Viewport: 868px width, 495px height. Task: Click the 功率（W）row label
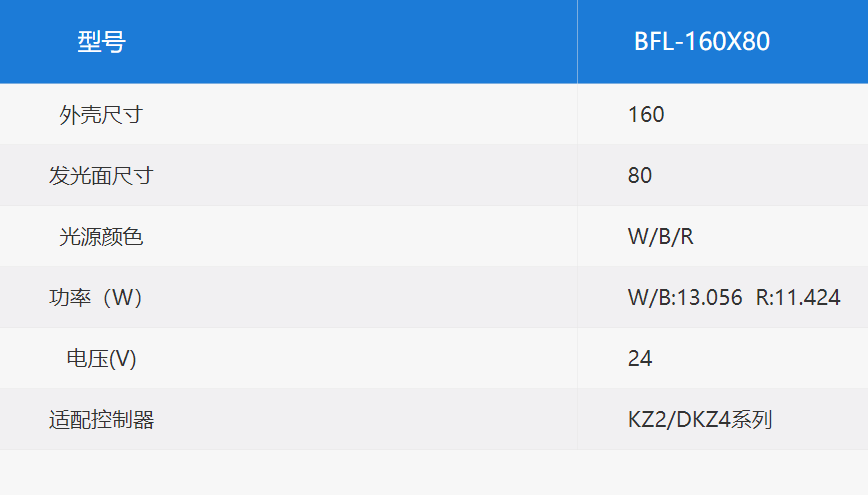[x=95, y=297]
